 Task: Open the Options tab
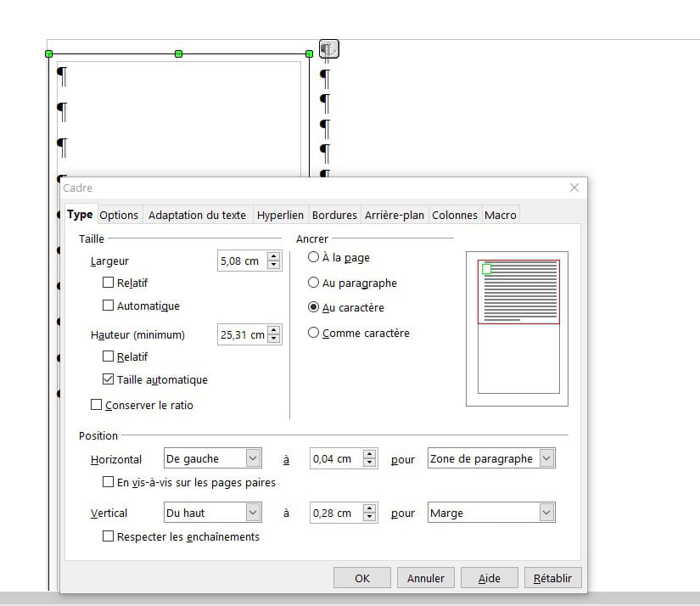(119, 216)
